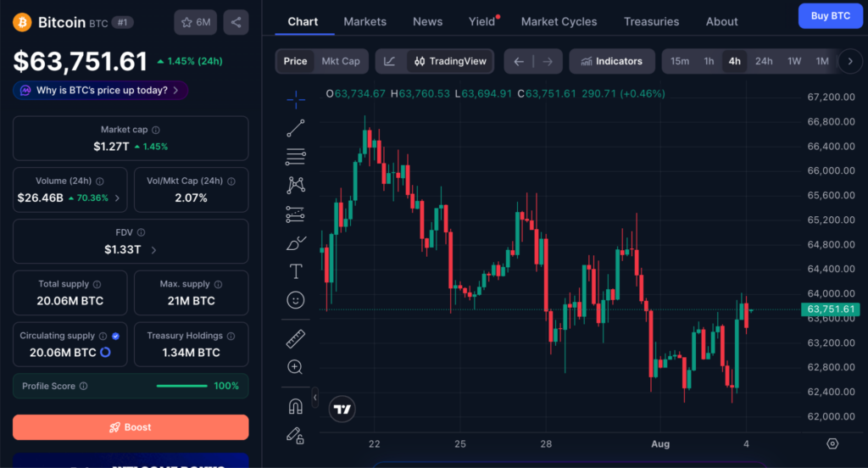Select the trend line drawing tool
Image resolution: width=868 pixels, height=468 pixels.
[296, 128]
